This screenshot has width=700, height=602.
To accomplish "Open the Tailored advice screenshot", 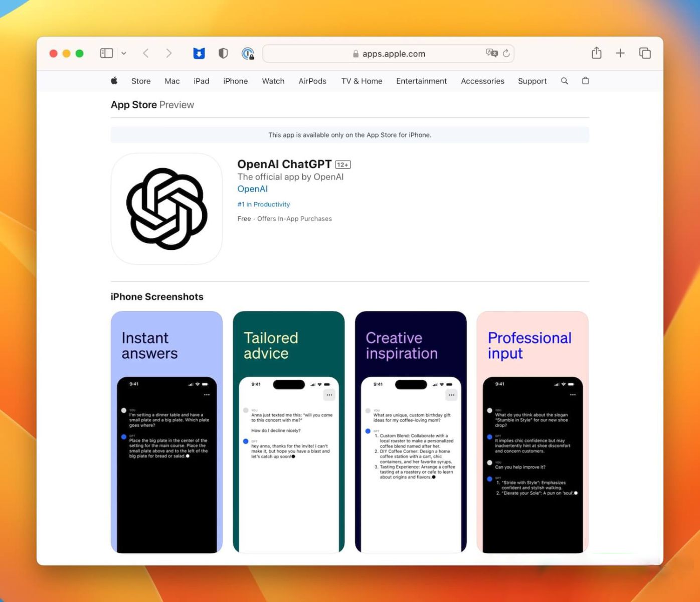I will [289, 432].
